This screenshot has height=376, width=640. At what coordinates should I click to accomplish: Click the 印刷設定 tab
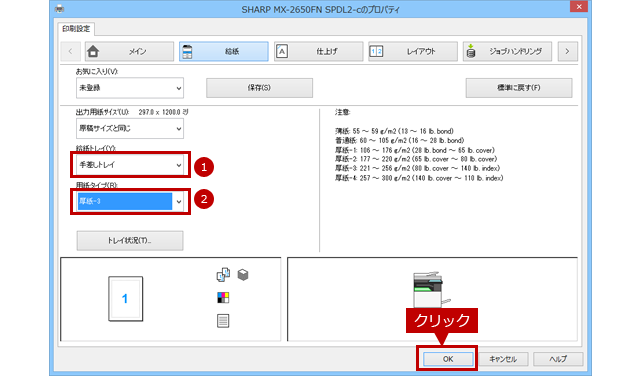(x=76, y=29)
